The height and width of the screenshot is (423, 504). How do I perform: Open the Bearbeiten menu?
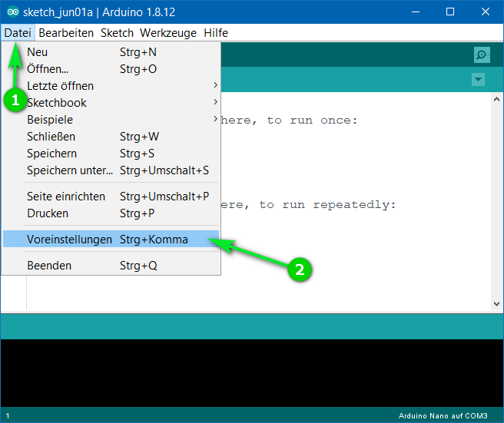(66, 33)
